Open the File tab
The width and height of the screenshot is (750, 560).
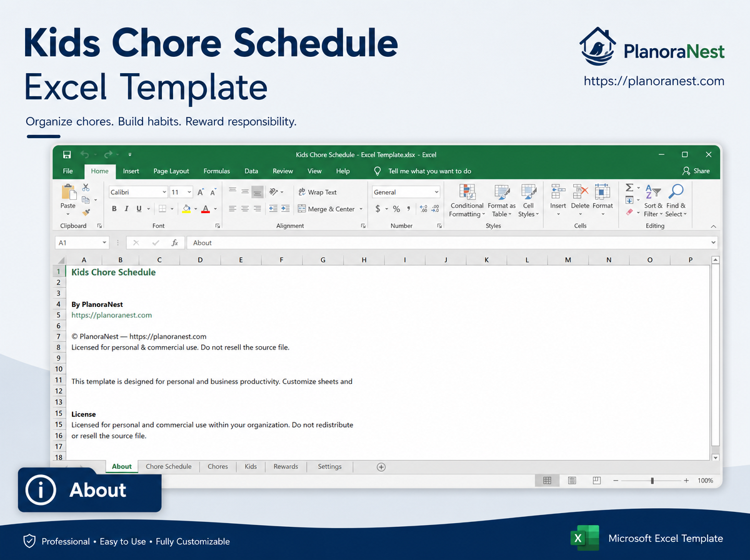coord(68,171)
